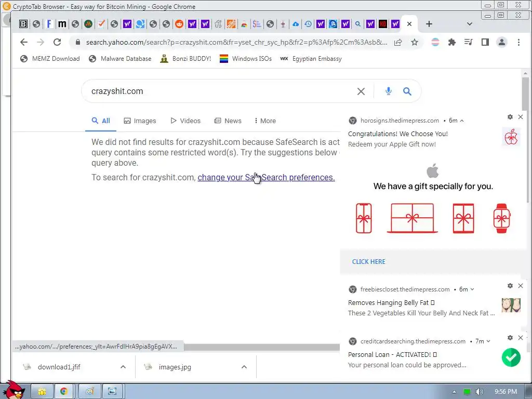Open options chevron for images.jpg
Viewport: 532px width, 399px height.
(244, 367)
